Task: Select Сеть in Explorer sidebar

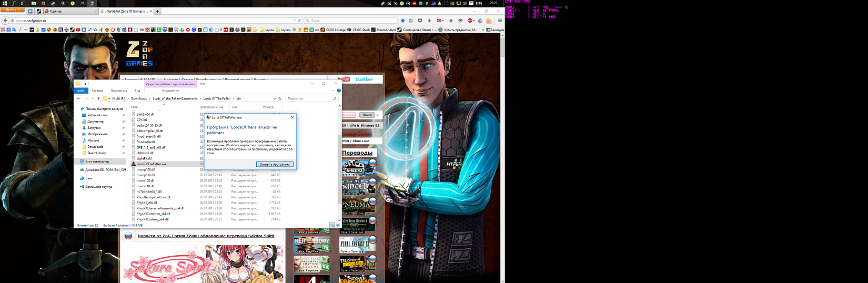Action: pyautogui.click(x=88, y=178)
